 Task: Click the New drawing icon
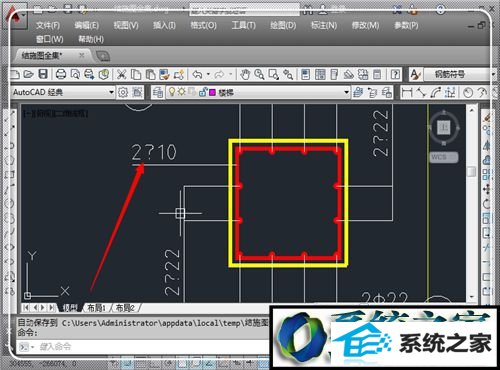click(15, 74)
